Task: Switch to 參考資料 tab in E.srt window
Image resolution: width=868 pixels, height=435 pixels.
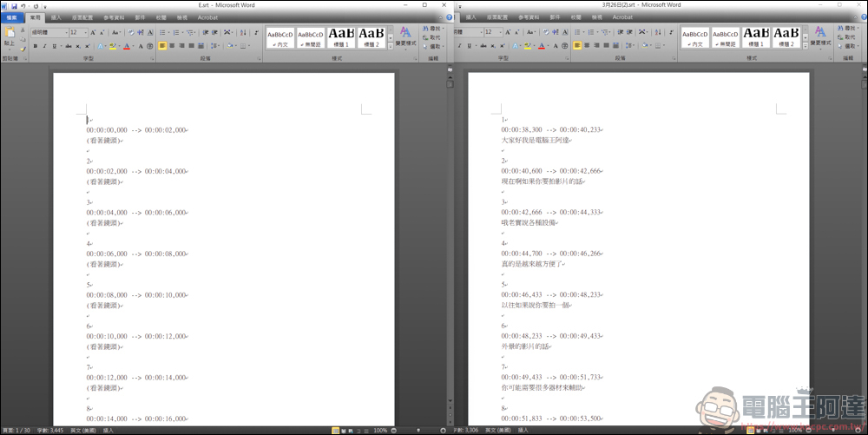Action: click(x=114, y=17)
